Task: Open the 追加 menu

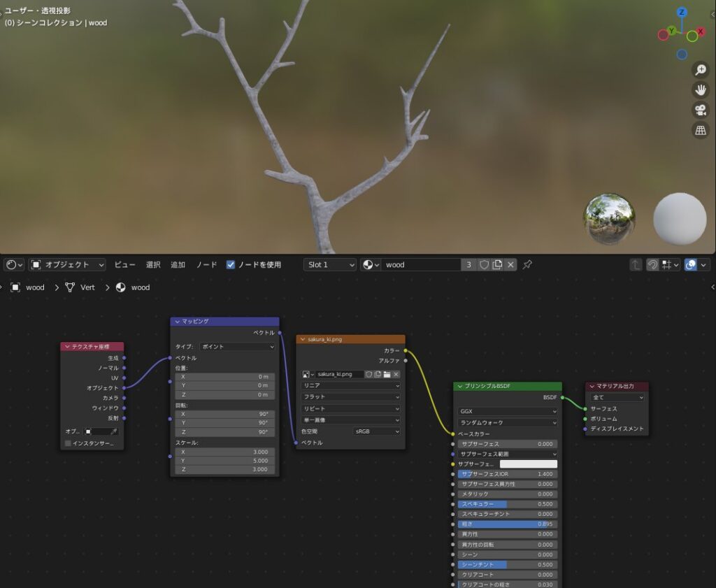Action: pyautogui.click(x=178, y=265)
